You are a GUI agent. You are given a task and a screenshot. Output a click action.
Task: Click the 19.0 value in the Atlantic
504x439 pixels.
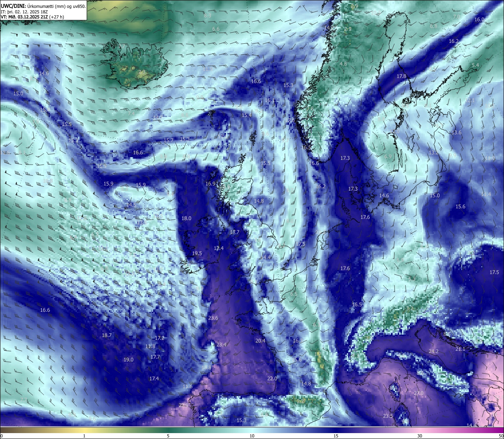pyautogui.click(x=128, y=360)
